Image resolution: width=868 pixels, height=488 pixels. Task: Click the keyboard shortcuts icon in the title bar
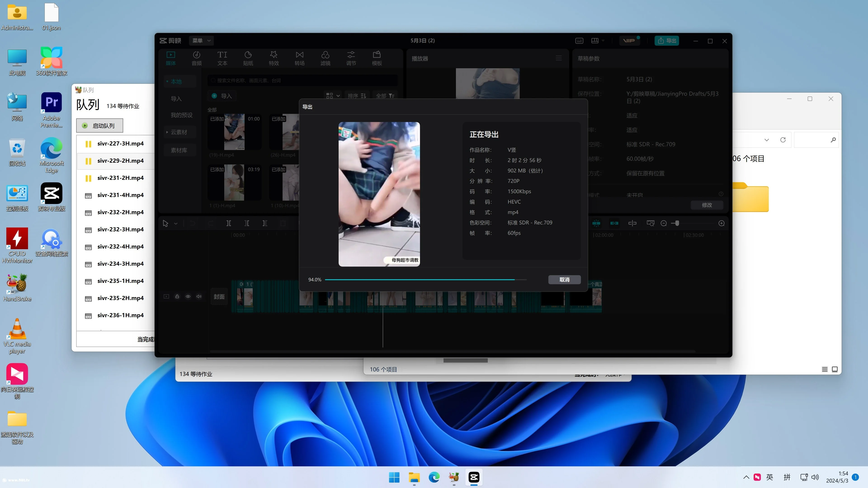click(579, 41)
